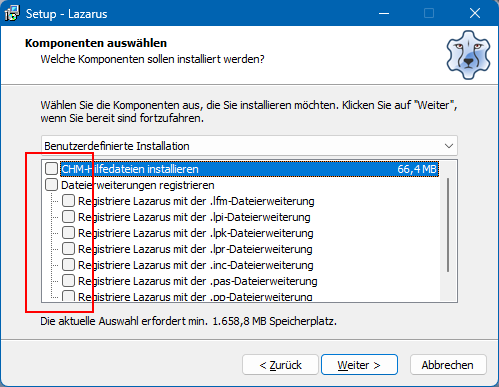Check the CHM-Hilfedateien installieren checkbox

[x=51, y=169]
